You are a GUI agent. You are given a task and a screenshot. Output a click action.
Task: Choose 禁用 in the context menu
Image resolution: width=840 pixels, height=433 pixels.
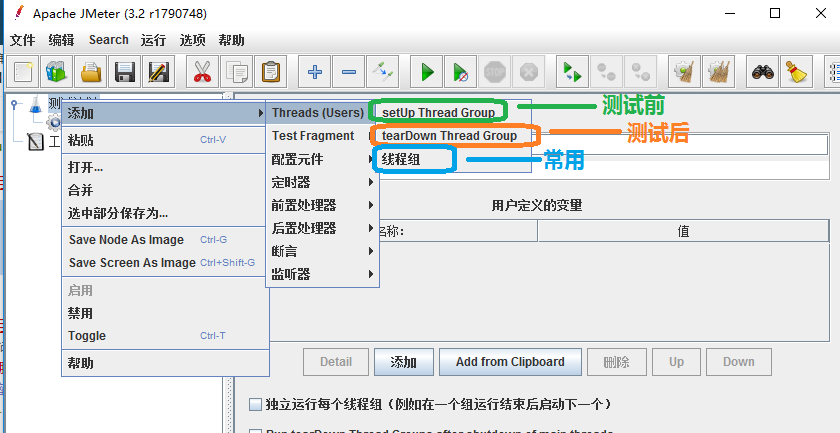pyautogui.click(x=165, y=313)
